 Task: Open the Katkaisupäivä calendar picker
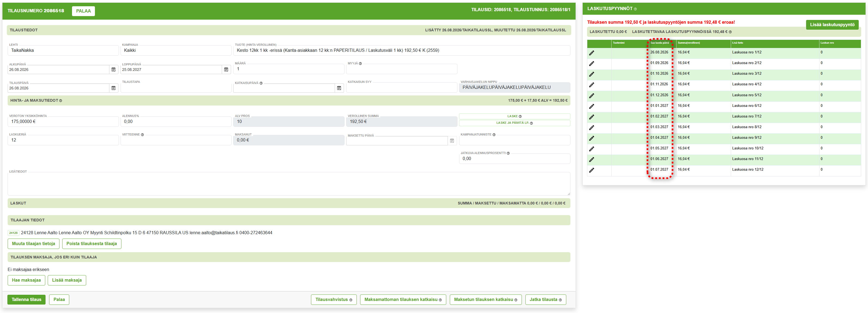pos(339,88)
